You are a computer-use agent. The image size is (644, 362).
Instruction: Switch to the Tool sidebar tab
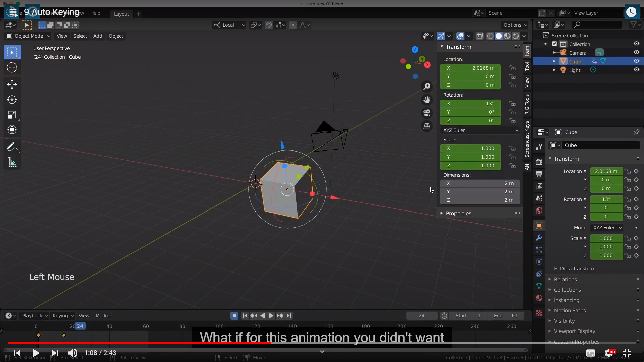pos(527,66)
